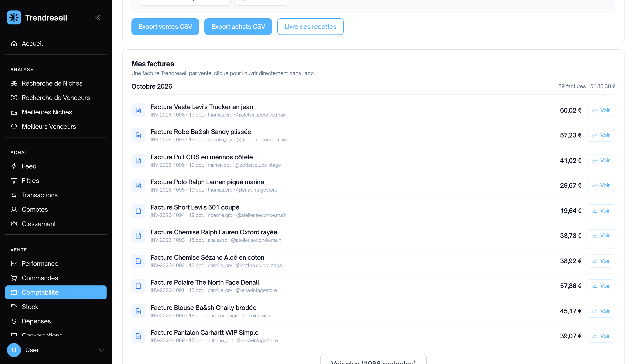Open Meilleures Niches page
635x364 pixels.
[x=56, y=112]
